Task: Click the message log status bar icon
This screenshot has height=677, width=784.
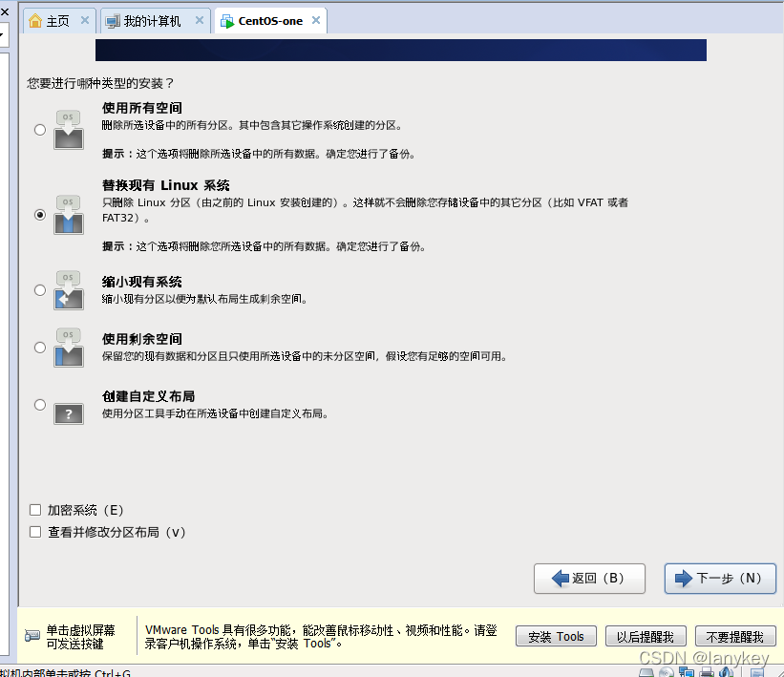Action: click(x=757, y=672)
